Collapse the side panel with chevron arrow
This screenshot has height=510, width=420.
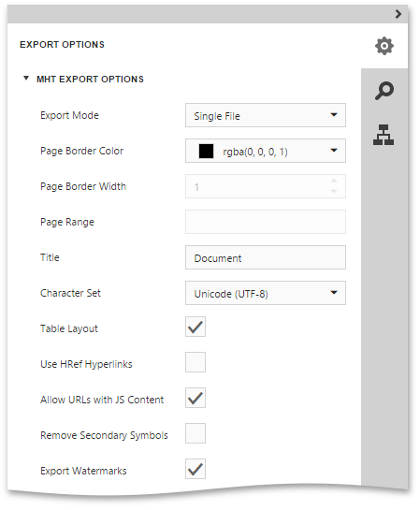398,14
